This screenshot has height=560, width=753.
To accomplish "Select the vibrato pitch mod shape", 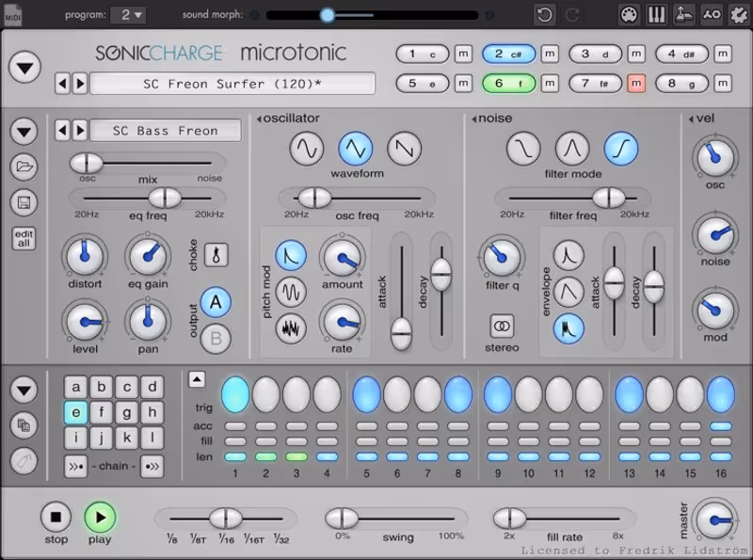I will [293, 294].
